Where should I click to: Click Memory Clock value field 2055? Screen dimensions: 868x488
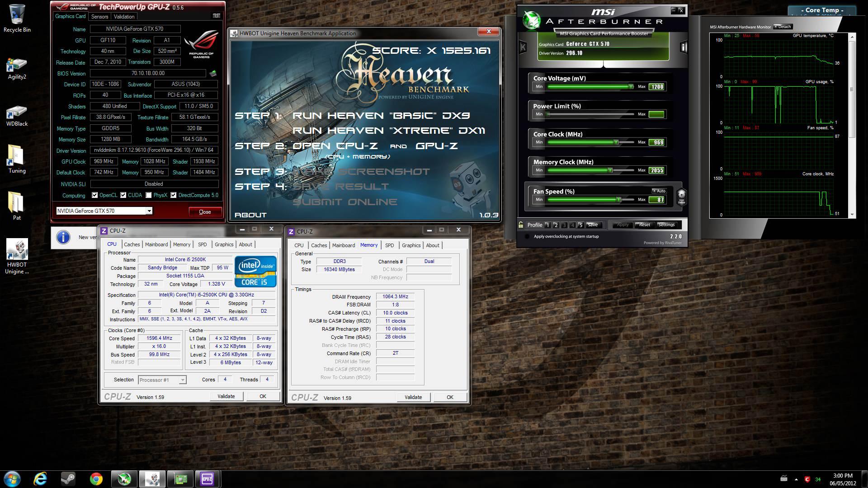(x=657, y=170)
